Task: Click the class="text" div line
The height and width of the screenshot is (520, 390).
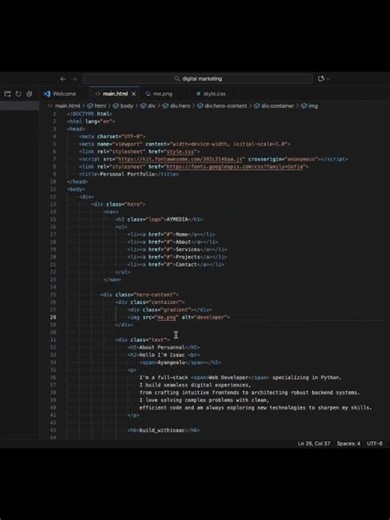Action: pos(143,340)
